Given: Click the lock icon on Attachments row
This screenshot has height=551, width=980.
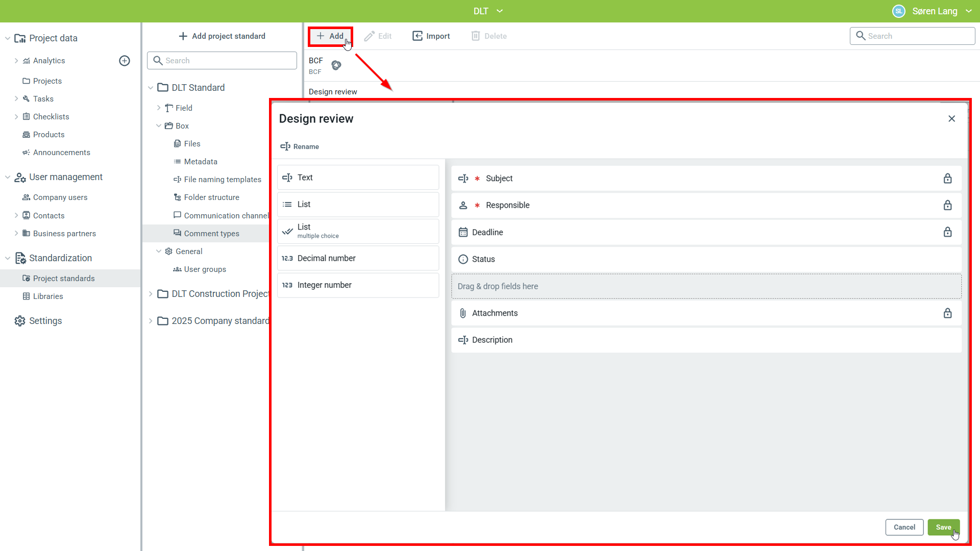Looking at the screenshot, I should pos(947,313).
